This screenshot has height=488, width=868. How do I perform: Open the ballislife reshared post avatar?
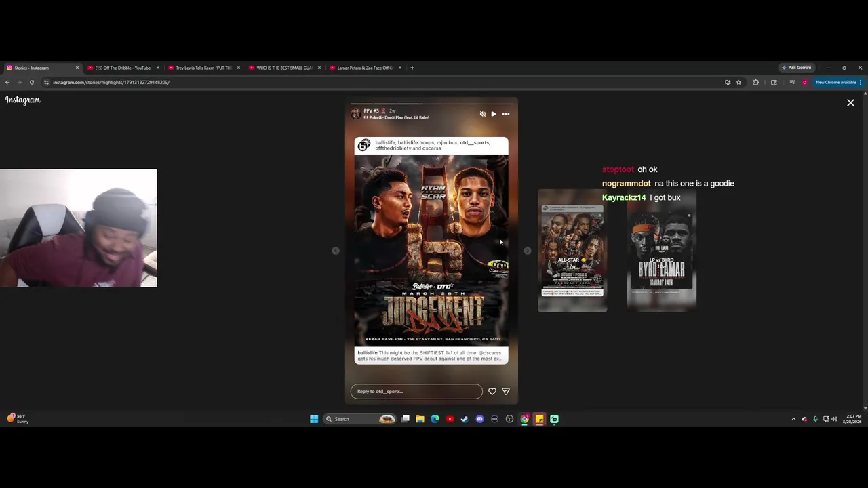click(364, 146)
